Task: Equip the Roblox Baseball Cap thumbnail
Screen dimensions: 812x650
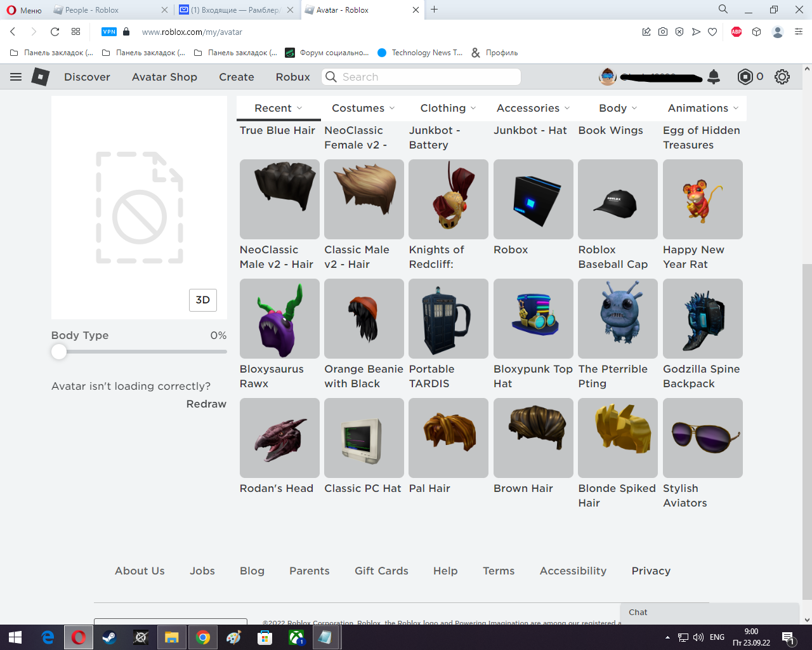Action: (618, 199)
